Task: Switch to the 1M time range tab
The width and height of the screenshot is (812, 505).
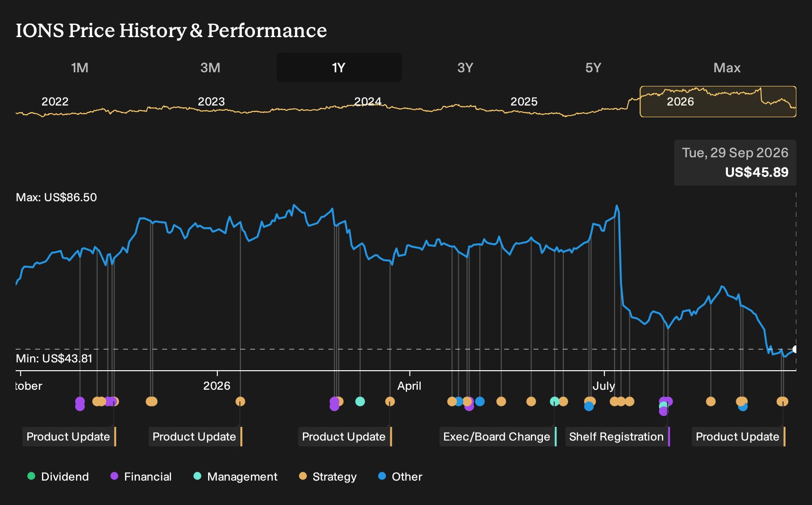Action: (80, 67)
